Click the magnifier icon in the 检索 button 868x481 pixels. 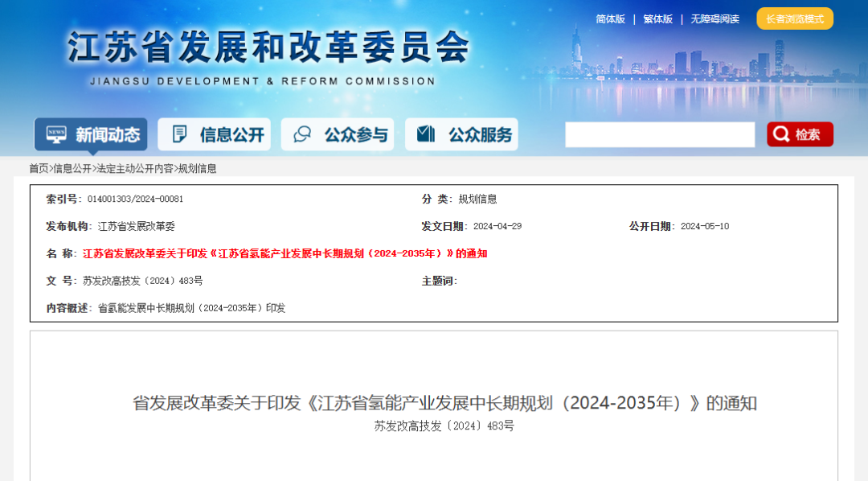tap(781, 134)
